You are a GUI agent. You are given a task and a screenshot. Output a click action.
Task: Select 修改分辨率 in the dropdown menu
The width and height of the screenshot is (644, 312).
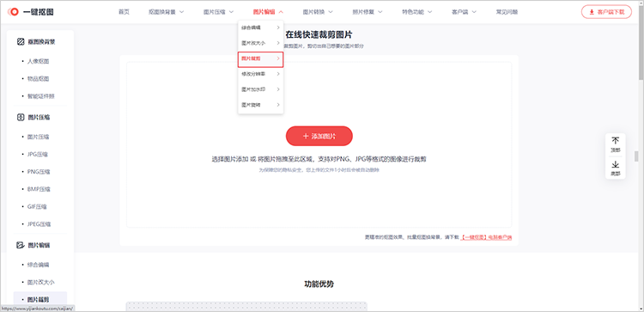click(x=261, y=74)
